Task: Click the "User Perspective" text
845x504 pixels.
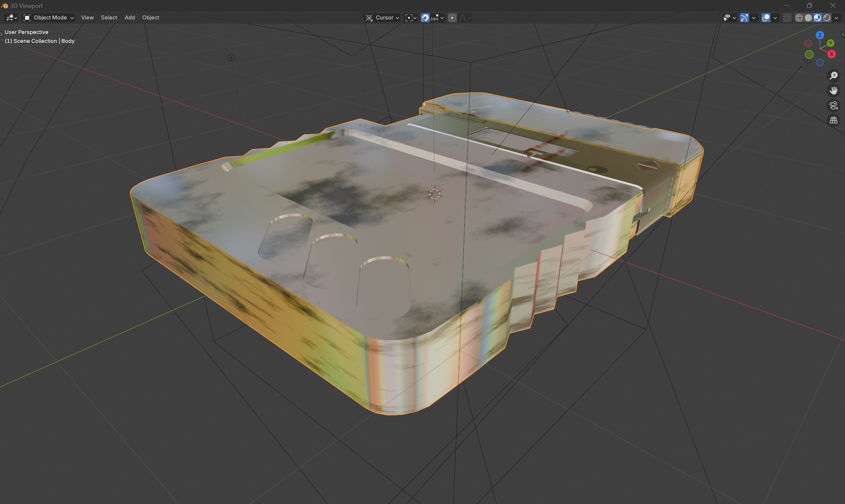Action: [x=26, y=32]
